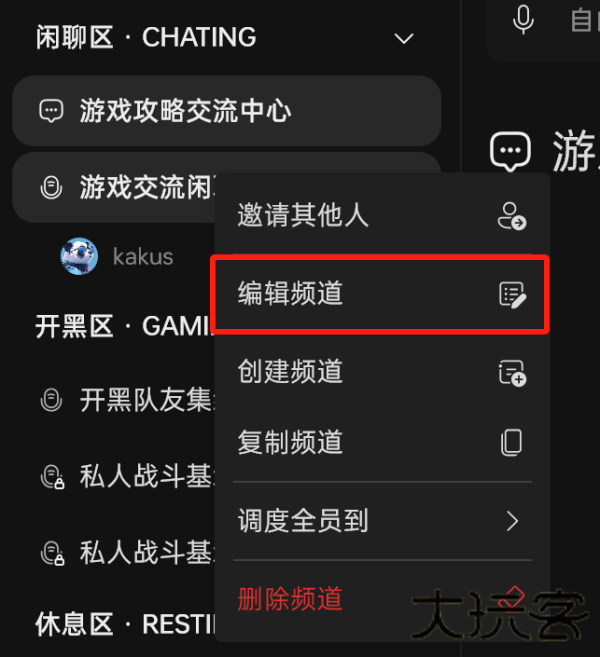
Task: Click large chat bubble icon in header
Action: click(510, 151)
